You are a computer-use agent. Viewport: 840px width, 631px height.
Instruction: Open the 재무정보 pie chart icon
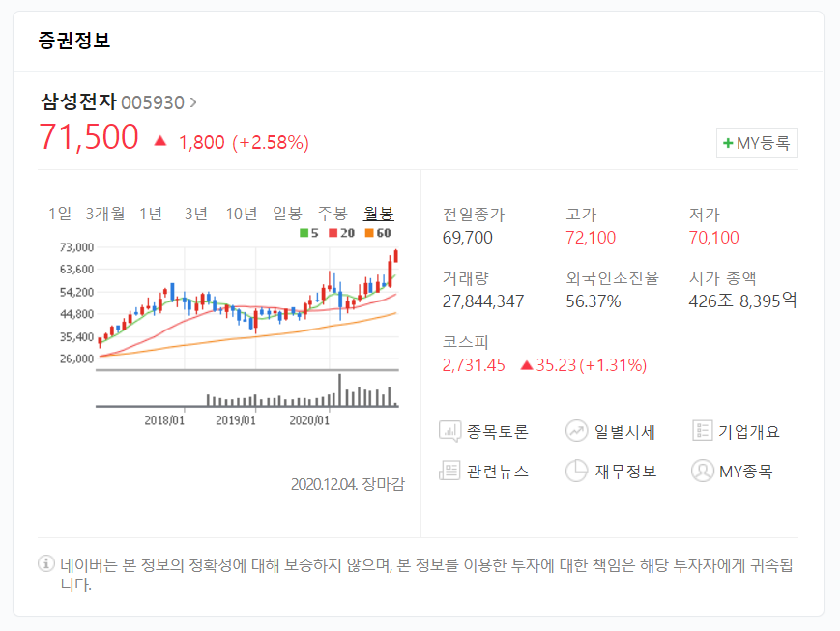576,471
